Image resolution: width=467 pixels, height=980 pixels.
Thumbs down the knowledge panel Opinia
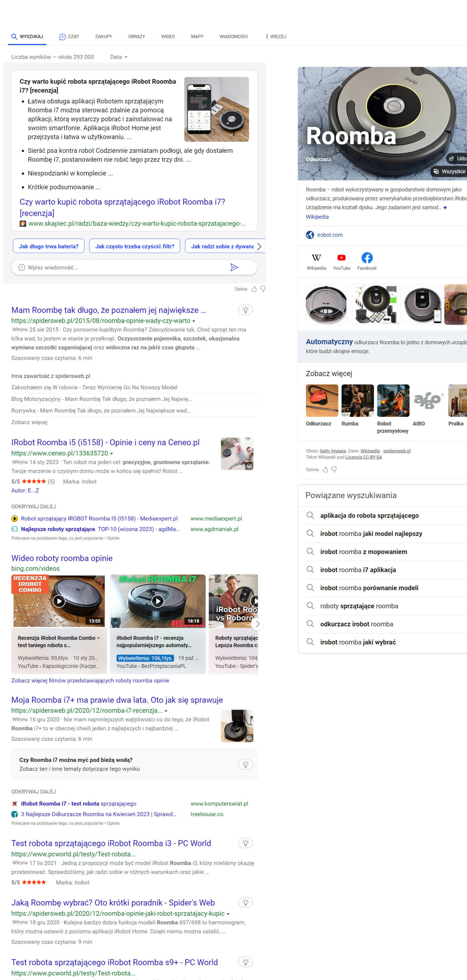coord(334,470)
